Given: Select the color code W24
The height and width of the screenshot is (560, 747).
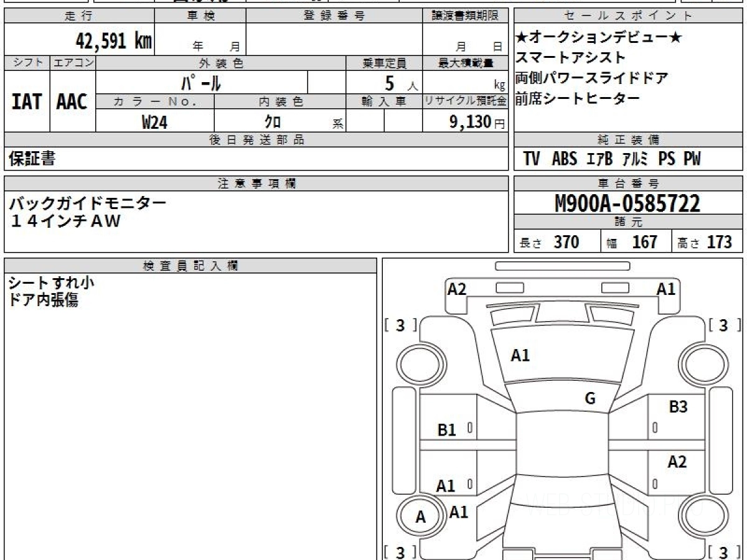Looking at the screenshot, I should pos(154,122).
